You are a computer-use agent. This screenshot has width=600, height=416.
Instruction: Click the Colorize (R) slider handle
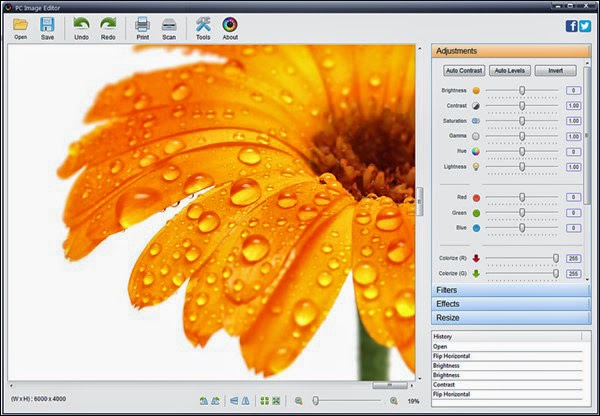tap(556, 258)
